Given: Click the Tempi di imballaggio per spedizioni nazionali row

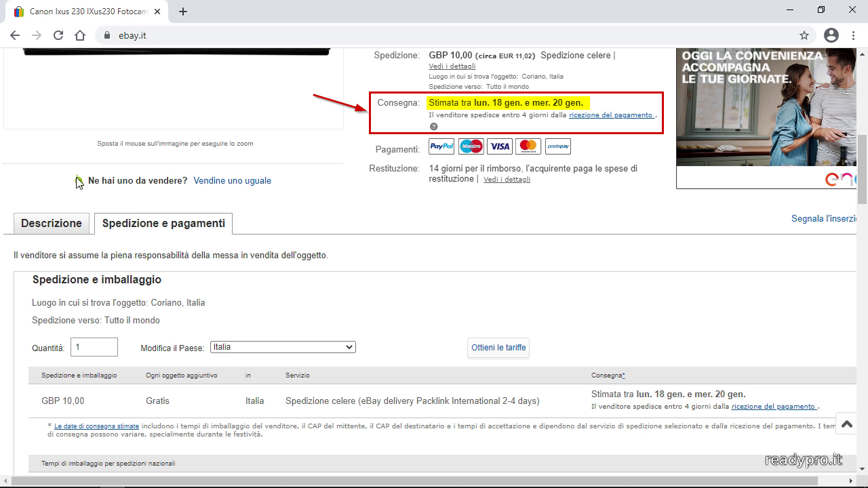Looking at the screenshot, I should click(441, 464).
